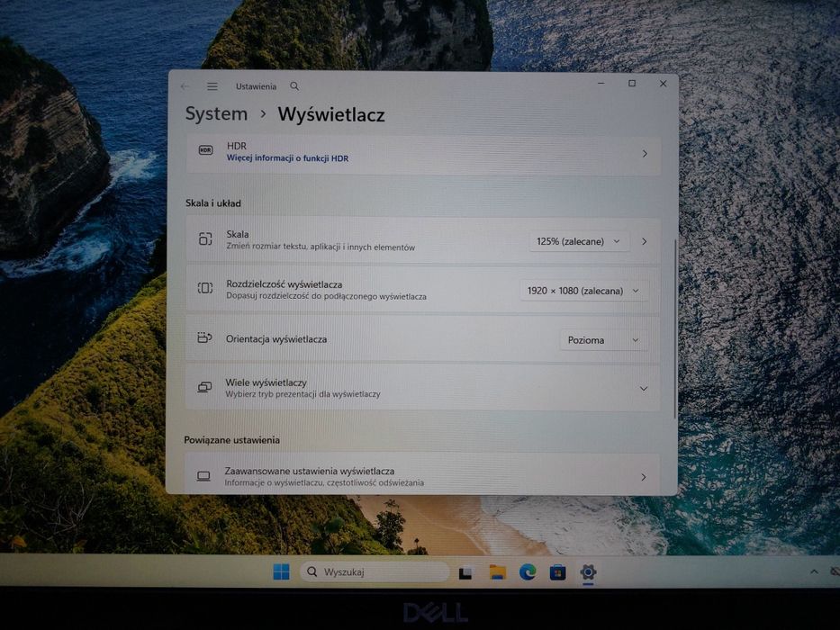Click the Zaawansowane ustawienia wyświetlacza label
The image size is (840, 630).
tap(310, 471)
